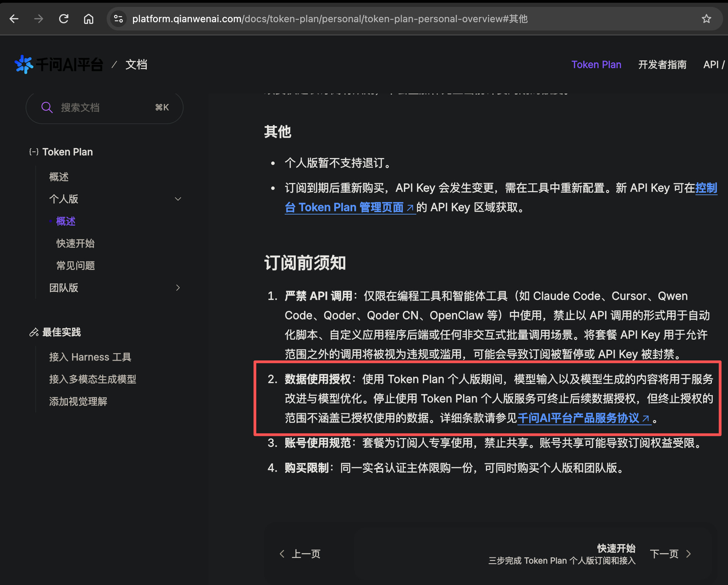Click the 数据使用授权 bold label
Viewport: 728px width, 585px height.
click(x=318, y=379)
